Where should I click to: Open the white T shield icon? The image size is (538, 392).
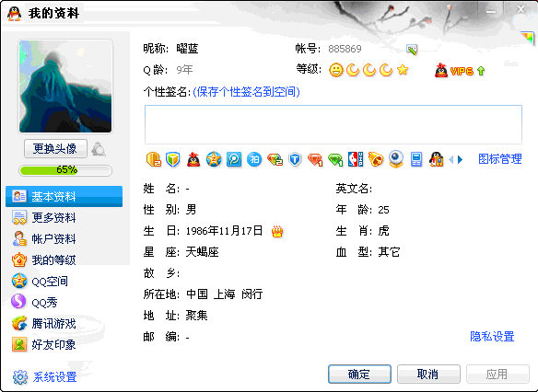coord(295,159)
